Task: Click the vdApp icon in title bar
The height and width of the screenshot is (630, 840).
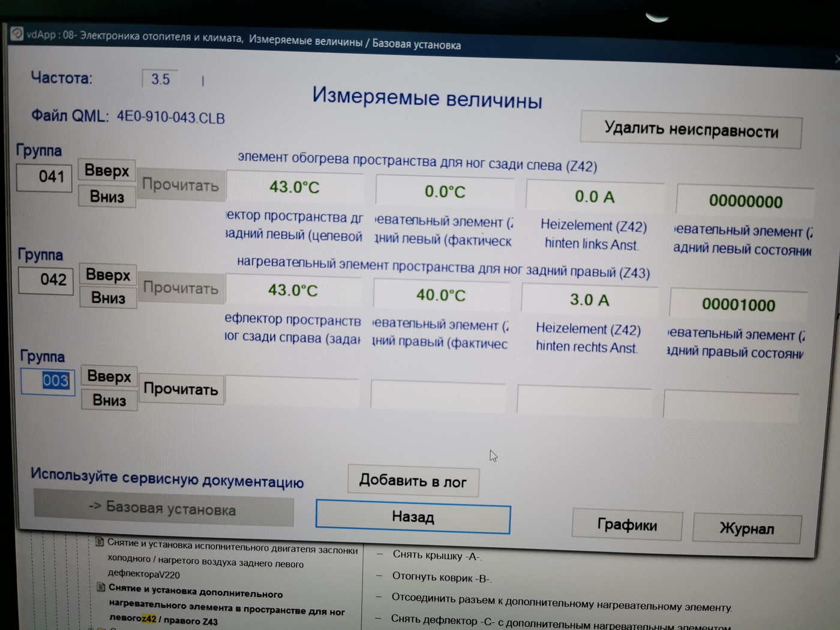Action: coord(16,34)
